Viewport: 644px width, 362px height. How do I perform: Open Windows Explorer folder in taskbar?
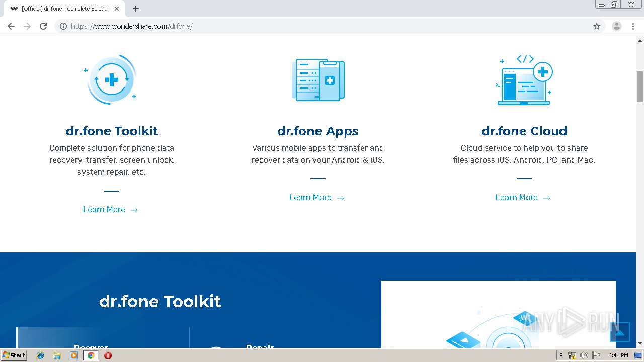tap(57, 355)
